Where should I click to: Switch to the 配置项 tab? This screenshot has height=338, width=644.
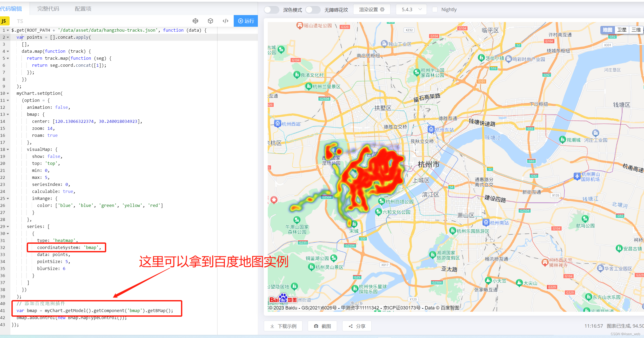[82, 9]
